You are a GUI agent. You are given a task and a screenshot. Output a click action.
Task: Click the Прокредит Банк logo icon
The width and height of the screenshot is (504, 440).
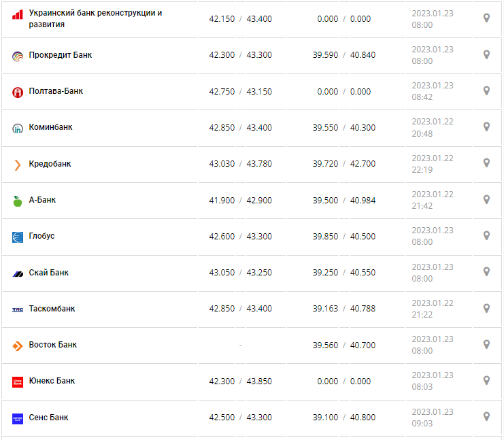click(x=18, y=56)
